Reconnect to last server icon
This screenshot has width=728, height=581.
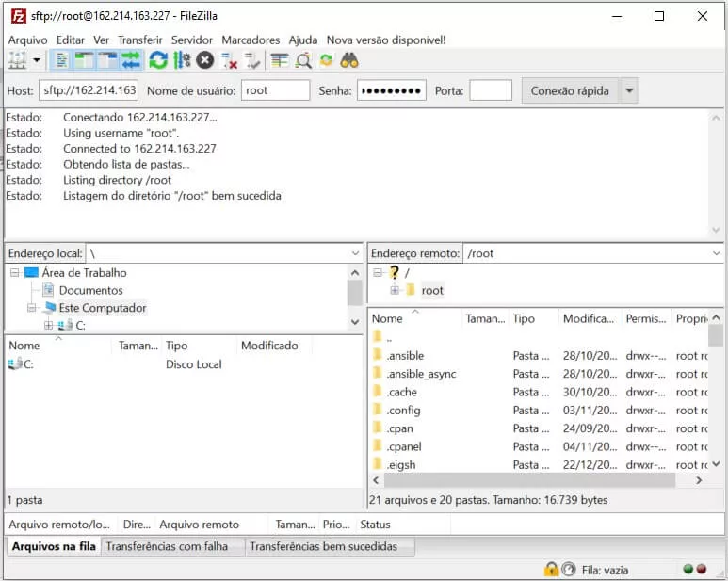[x=252, y=60]
